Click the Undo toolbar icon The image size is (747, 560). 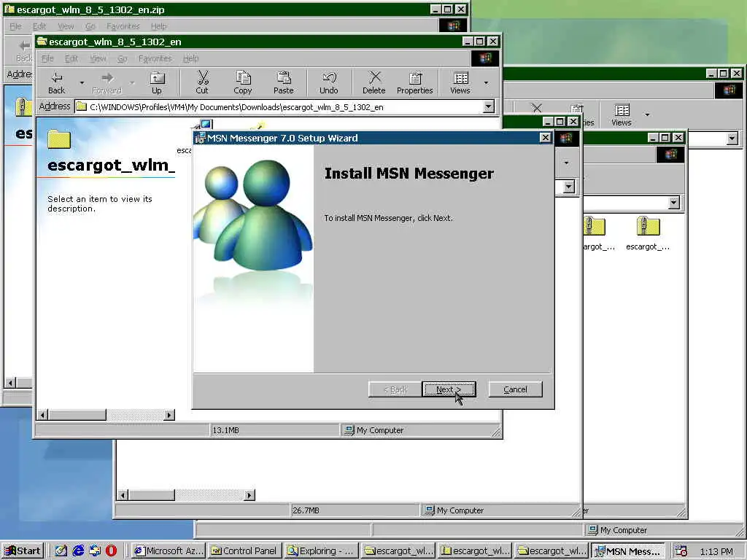(329, 83)
